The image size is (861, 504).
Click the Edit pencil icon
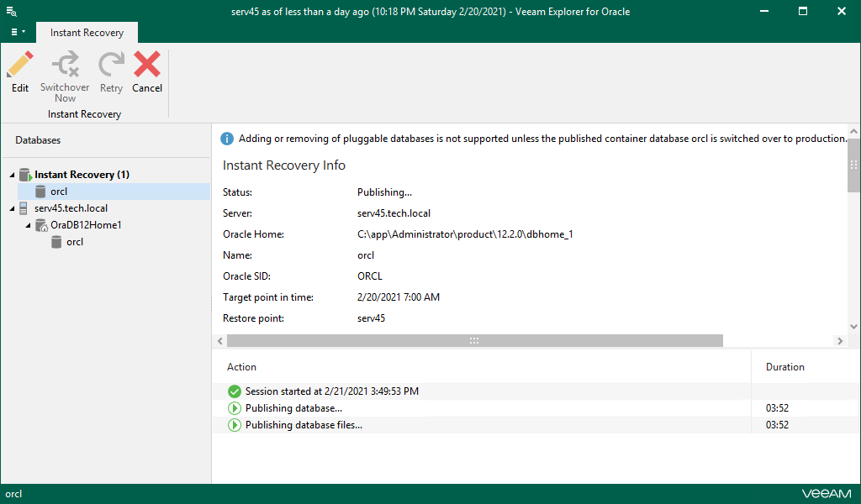click(20, 65)
